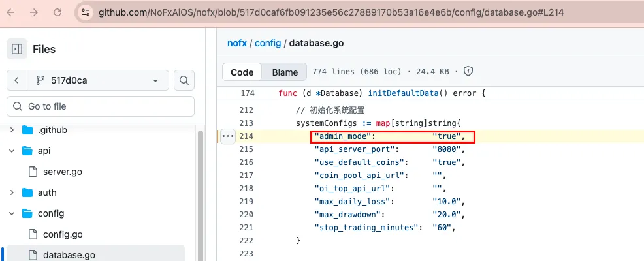This screenshot has height=261, width=644.
Task: Open site information icon in address bar
Action: (x=86, y=12)
